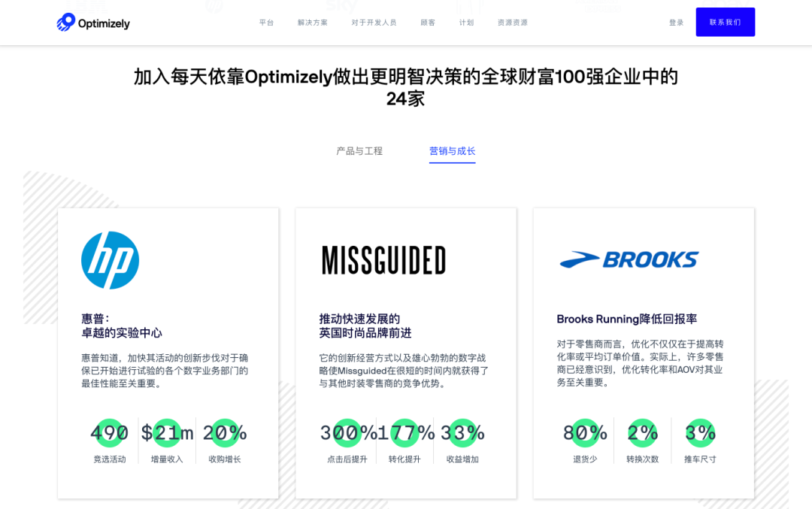Click the 登录 login link
The image size is (812, 509).
[x=676, y=23]
